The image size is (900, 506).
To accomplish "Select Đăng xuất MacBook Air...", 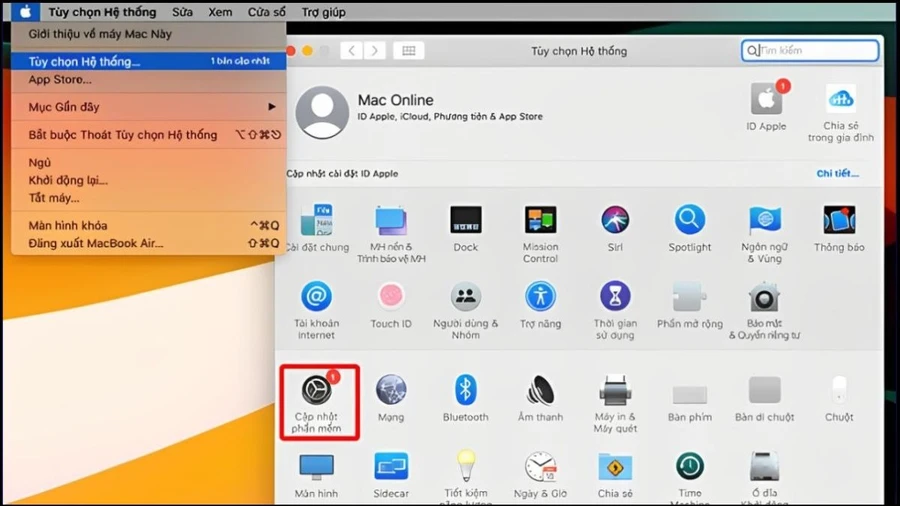I will 149,243.
